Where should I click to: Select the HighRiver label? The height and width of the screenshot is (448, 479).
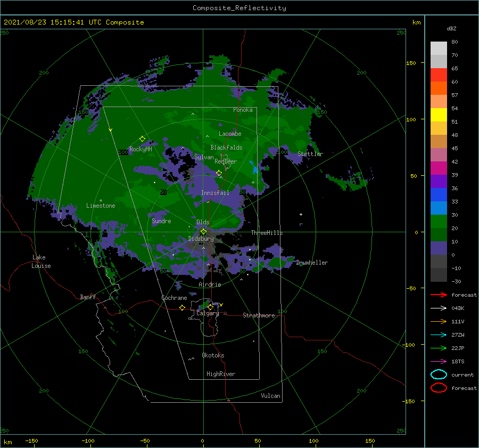point(220,374)
